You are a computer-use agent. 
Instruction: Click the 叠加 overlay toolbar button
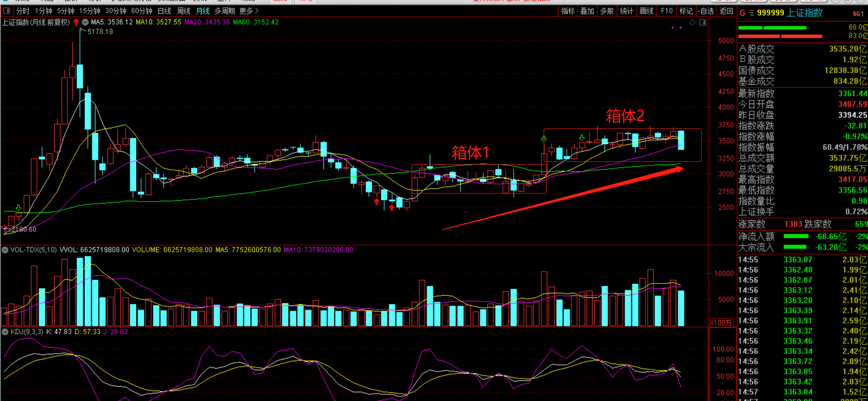587,11
